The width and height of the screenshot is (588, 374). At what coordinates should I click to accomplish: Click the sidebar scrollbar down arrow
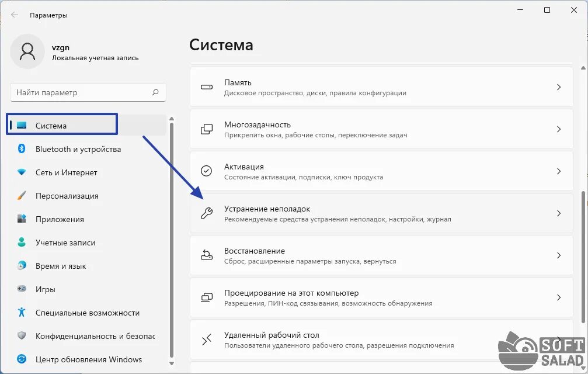172,363
